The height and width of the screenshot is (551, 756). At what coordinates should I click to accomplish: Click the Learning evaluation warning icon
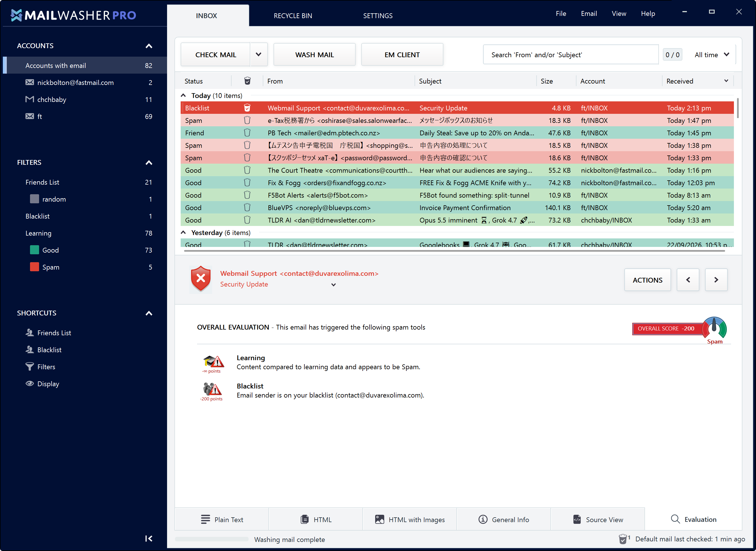[x=213, y=362]
